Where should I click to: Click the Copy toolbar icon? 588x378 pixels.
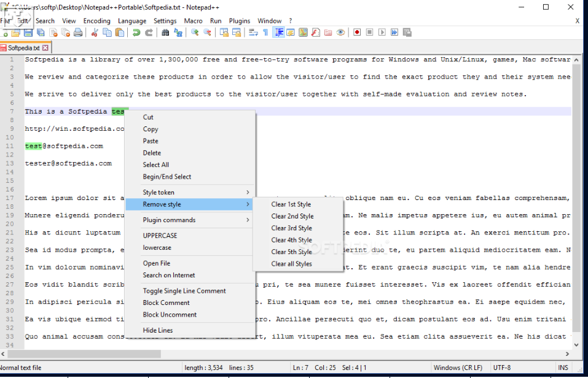(x=108, y=33)
